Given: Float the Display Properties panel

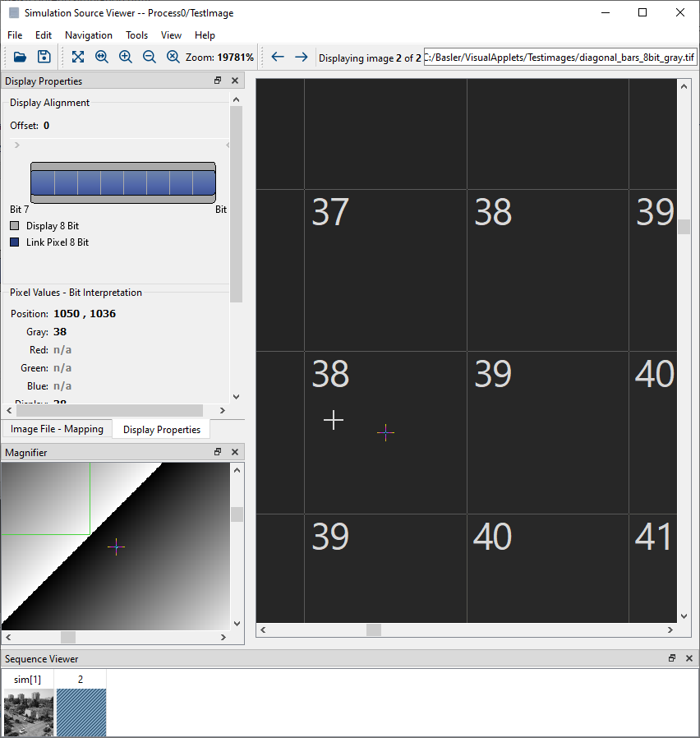Looking at the screenshot, I should pyautogui.click(x=217, y=81).
